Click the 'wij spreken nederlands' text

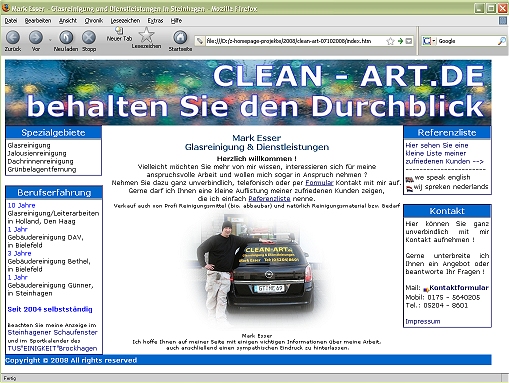tap(451, 187)
